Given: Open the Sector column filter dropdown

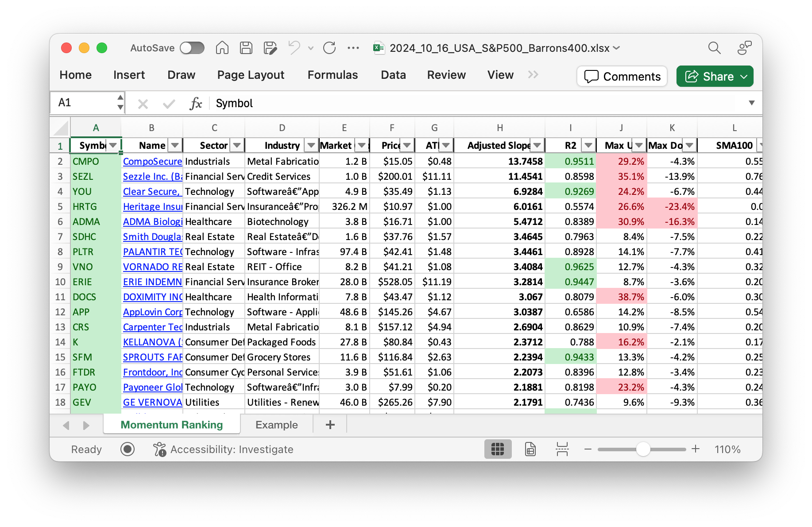Looking at the screenshot, I should point(237,145).
